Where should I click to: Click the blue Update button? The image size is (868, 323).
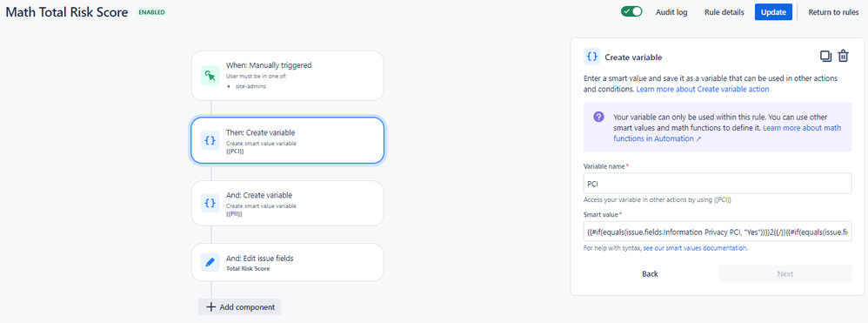773,12
